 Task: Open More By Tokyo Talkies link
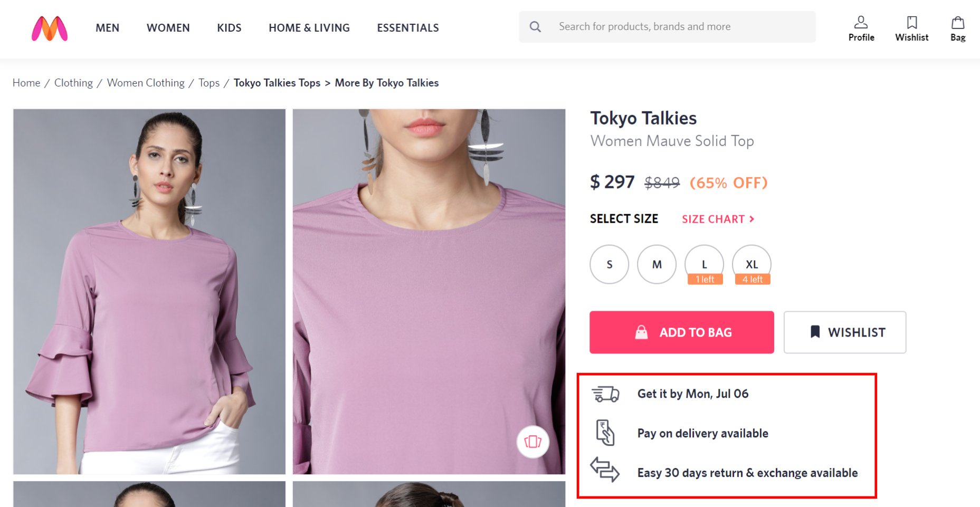click(x=387, y=83)
